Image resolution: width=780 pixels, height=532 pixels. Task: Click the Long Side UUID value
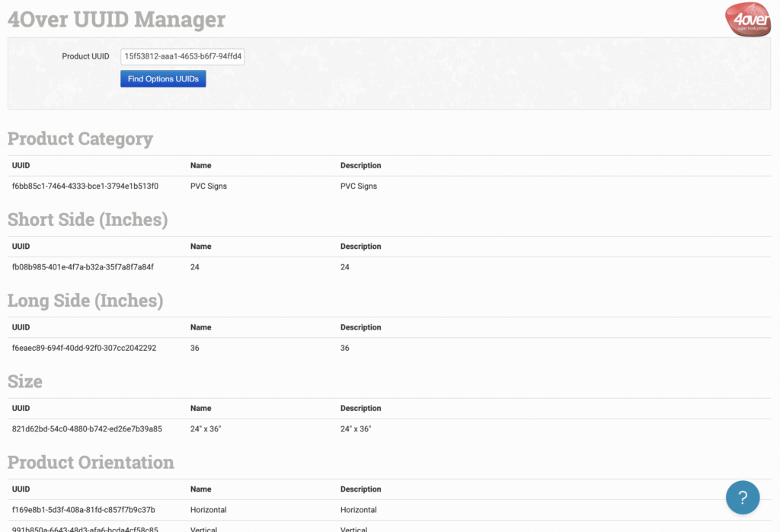tap(84, 348)
